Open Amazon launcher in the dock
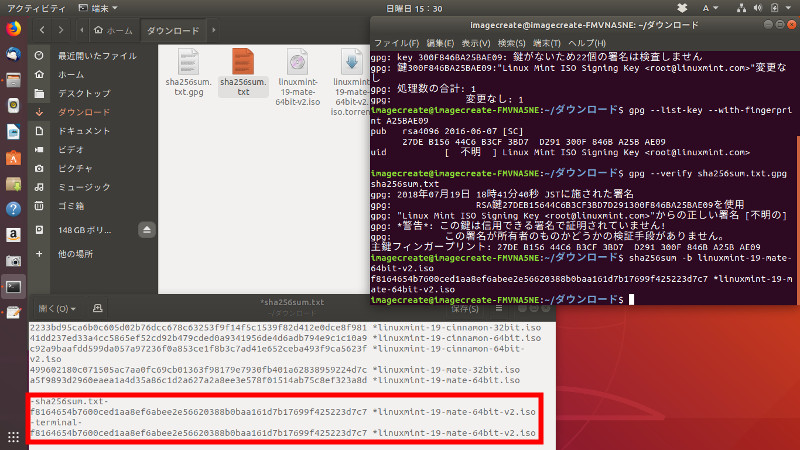800x450 pixels. pos(13,235)
